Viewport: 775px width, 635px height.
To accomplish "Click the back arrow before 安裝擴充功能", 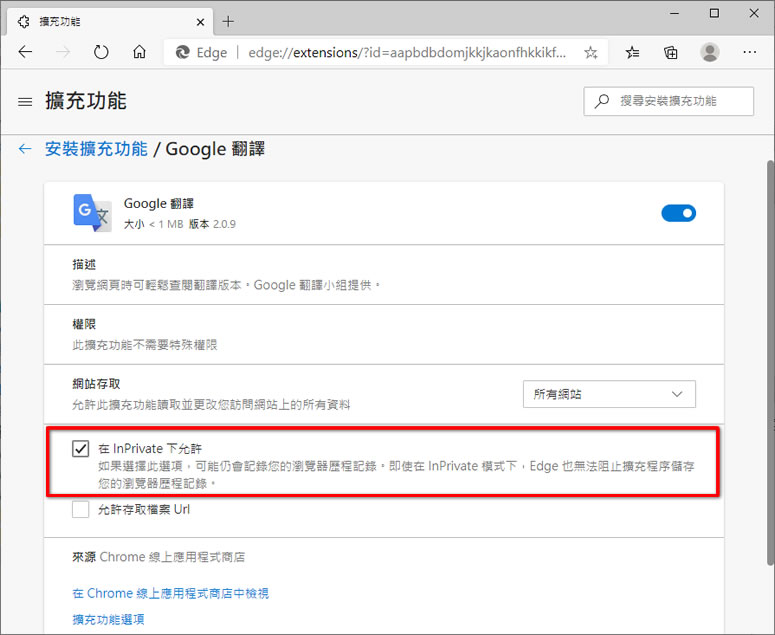I will pos(25,149).
